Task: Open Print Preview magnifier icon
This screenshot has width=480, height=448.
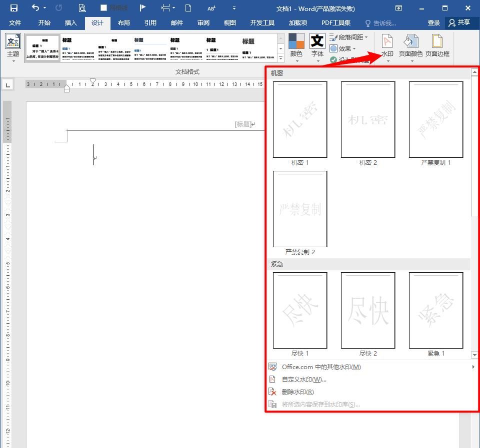Action: click(82, 8)
